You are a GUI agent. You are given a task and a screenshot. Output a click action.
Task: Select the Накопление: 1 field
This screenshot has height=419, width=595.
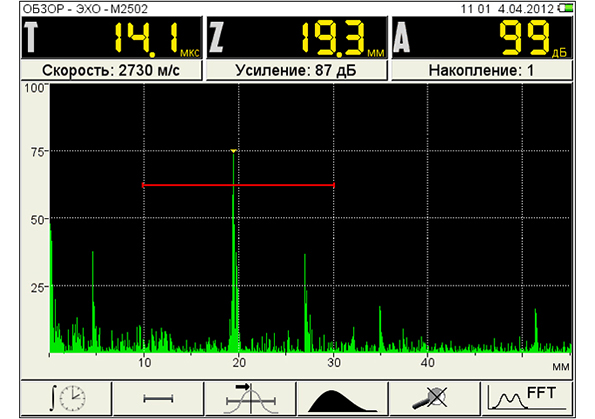point(482,70)
